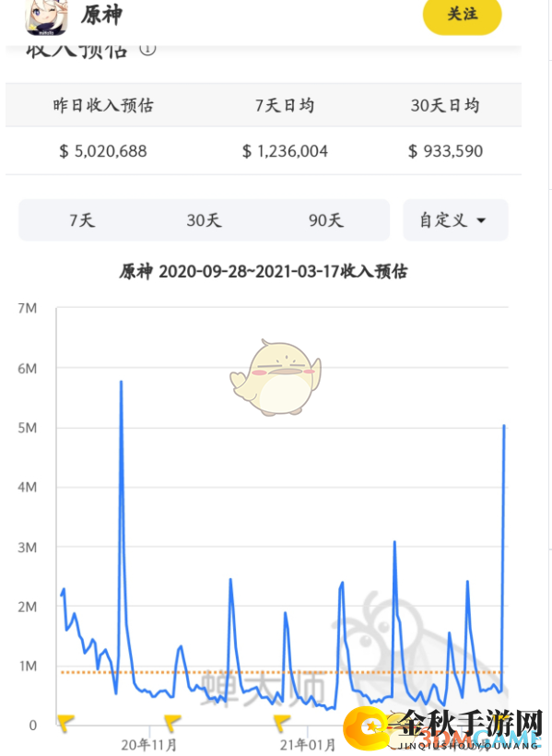Click the $ 1,236,004 value
552x756 pixels.
pos(285,151)
